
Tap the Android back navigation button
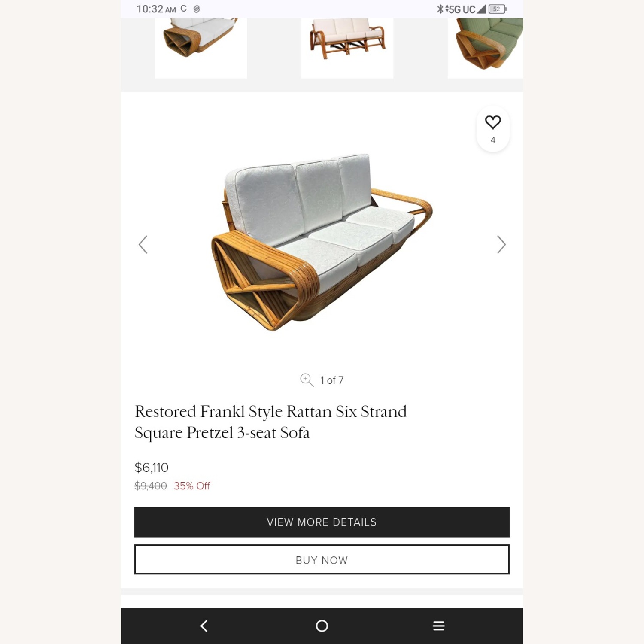pos(204,626)
